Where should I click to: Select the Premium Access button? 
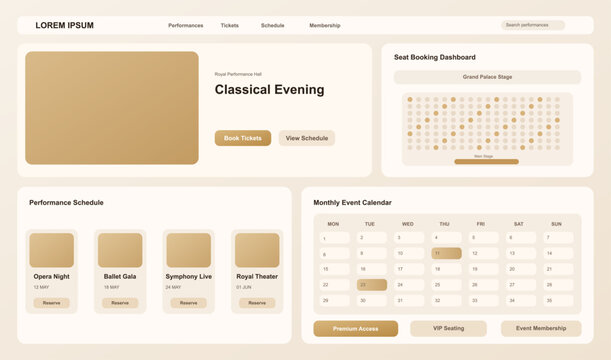click(x=356, y=328)
